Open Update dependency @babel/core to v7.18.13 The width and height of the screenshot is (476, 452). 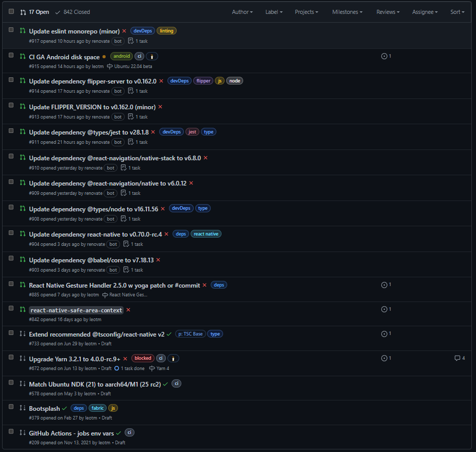pos(91,260)
